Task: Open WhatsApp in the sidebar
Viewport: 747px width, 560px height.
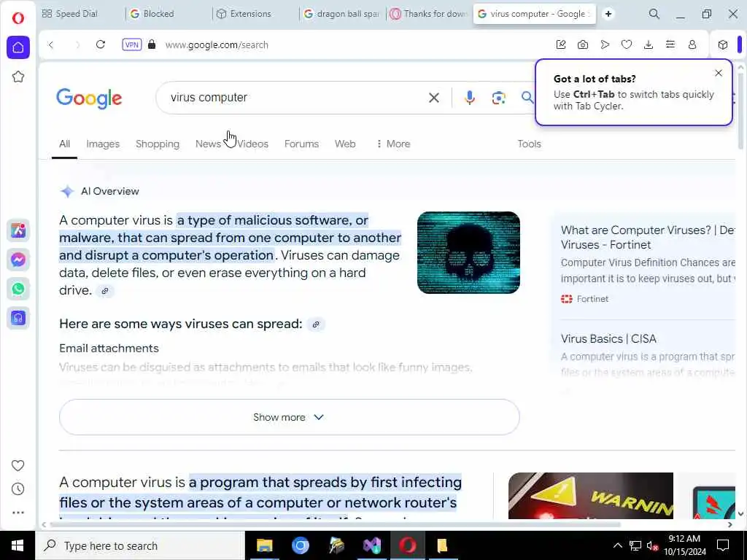Action: click(x=18, y=289)
